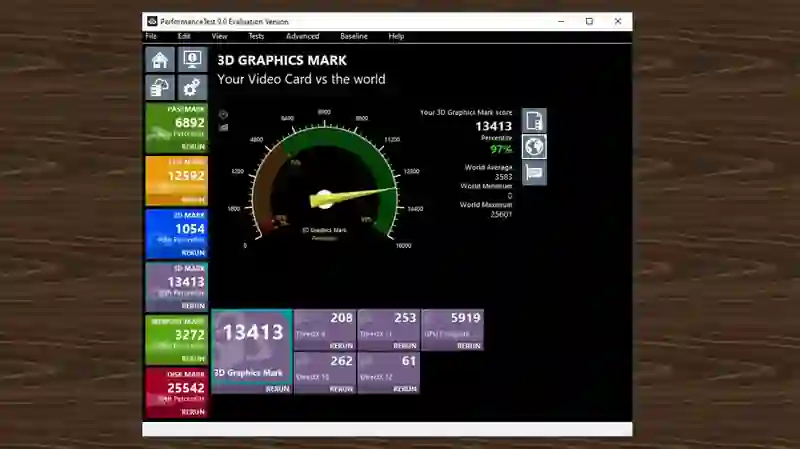Click the PerformanceTest title bar app icon
The height and width of the screenshot is (449, 800).
pyautogui.click(x=152, y=21)
